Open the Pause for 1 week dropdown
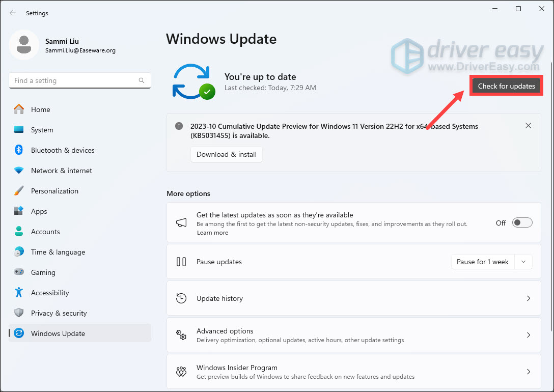The height and width of the screenshot is (392, 554). click(x=523, y=262)
